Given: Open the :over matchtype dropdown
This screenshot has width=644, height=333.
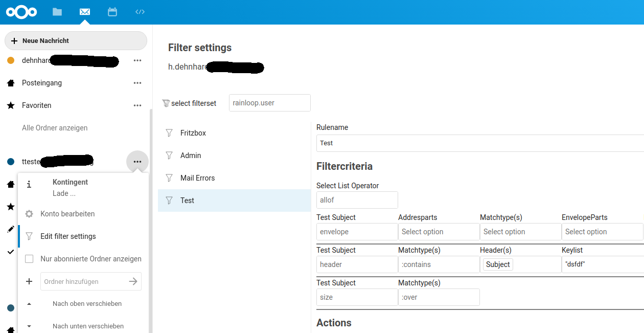Looking at the screenshot, I should (x=439, y=297).
